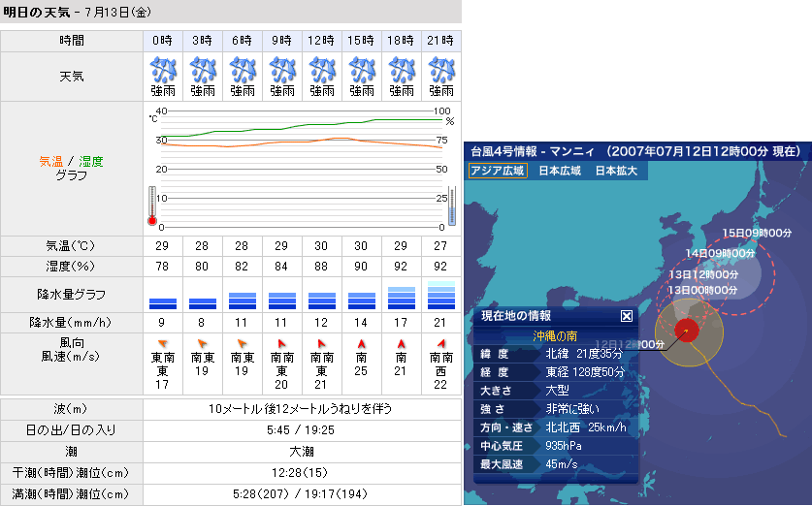Click the red thermometer icon beside graph
The width and height of the screenshot is (812, 506).
click(151, 206)
